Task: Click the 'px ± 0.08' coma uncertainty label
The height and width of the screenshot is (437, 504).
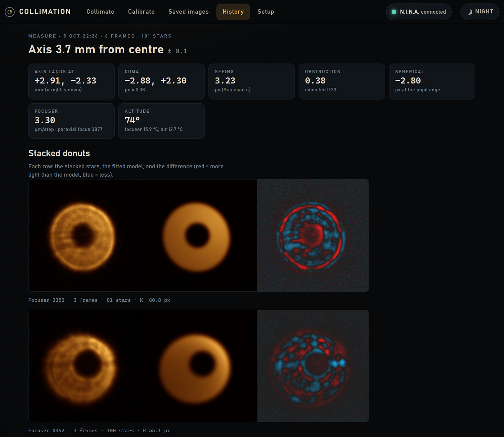Action: click(x=135, y=90)
